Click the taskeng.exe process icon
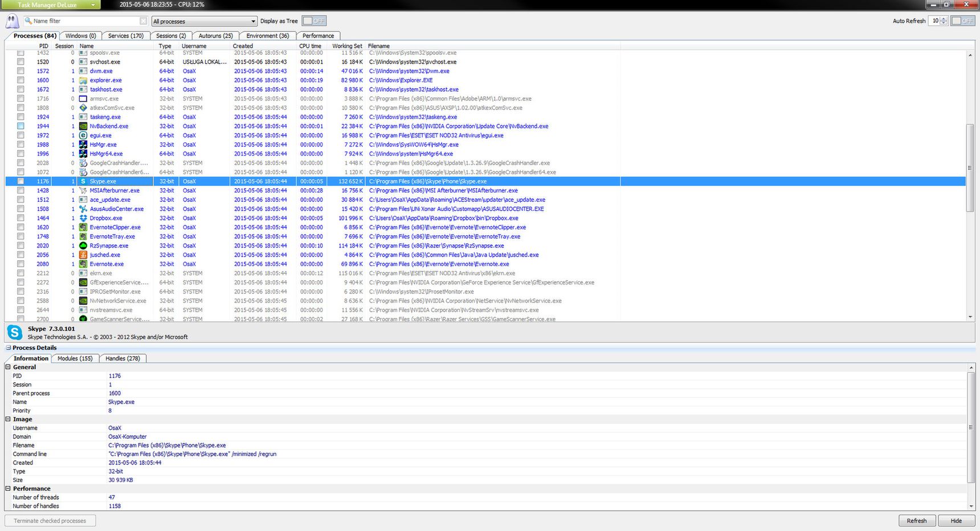980x531 pixels. pyautogui.click(x=83, y=117)
